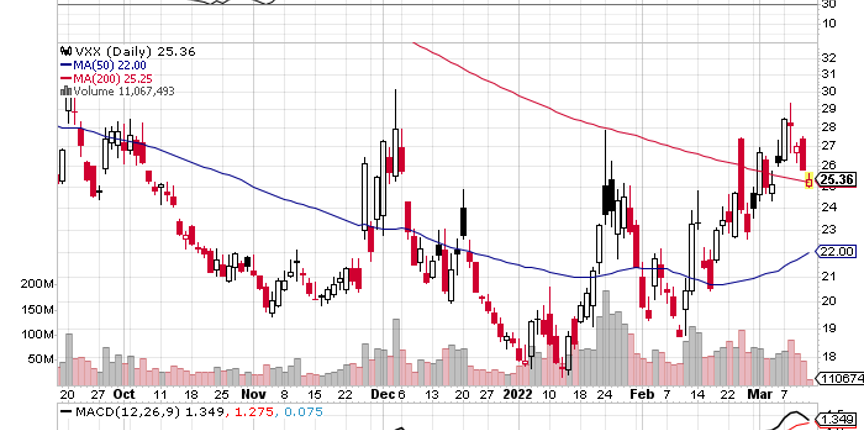
Task: Click the blue MA(50) line swatch
Action: point(66,64)
